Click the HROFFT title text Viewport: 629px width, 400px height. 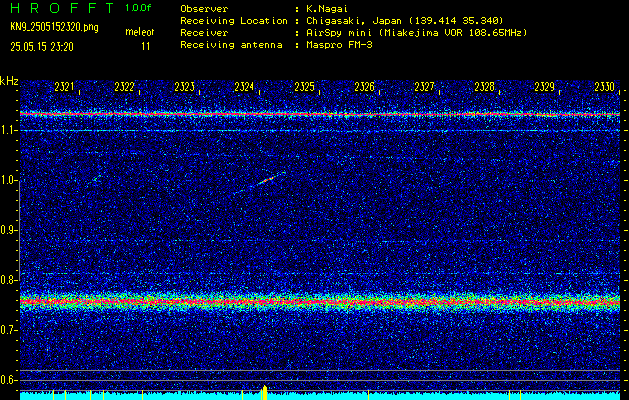coord(63,8)
